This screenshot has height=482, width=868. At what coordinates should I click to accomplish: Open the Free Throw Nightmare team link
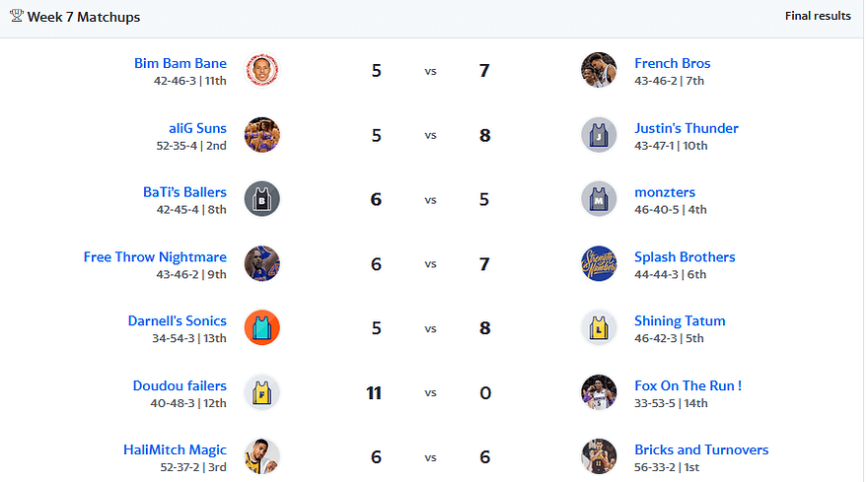[155, 257]
